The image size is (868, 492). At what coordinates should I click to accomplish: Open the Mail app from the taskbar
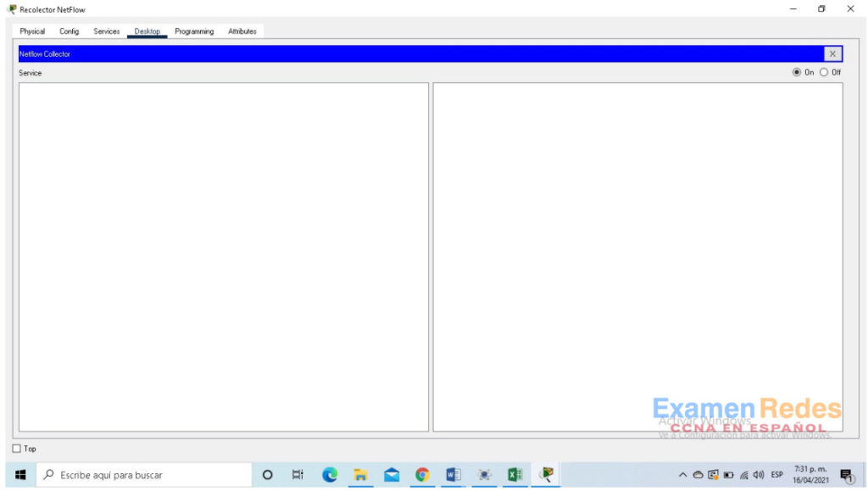pyautogui.click(x=391, y=474)
